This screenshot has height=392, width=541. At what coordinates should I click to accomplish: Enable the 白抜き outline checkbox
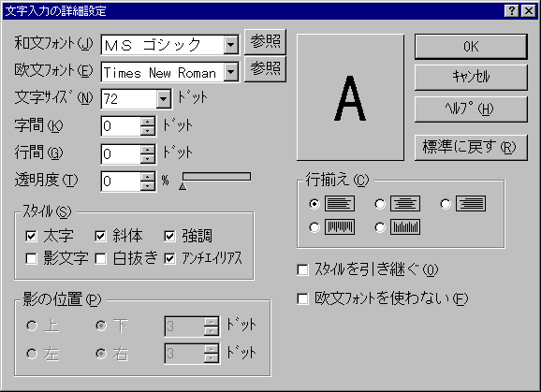[100, 258]
